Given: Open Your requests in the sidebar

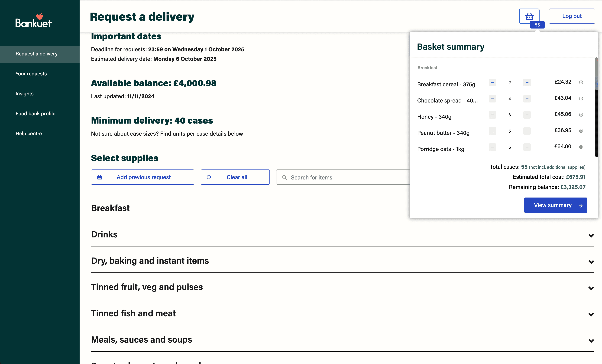Looking at the screenshot, I should 31,73.
